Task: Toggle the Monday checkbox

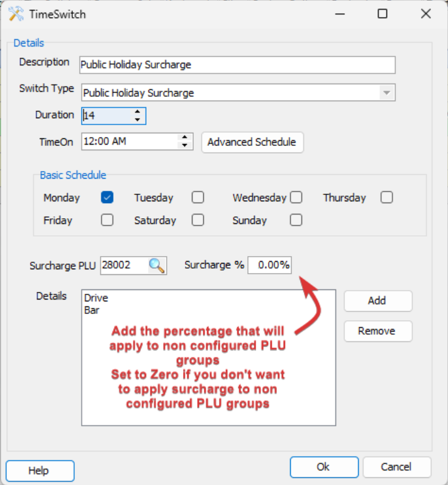Action: (107, 198)
